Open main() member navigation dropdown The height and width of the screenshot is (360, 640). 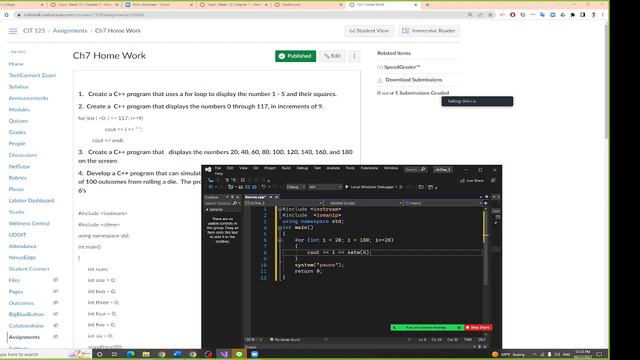coord(443,203)
